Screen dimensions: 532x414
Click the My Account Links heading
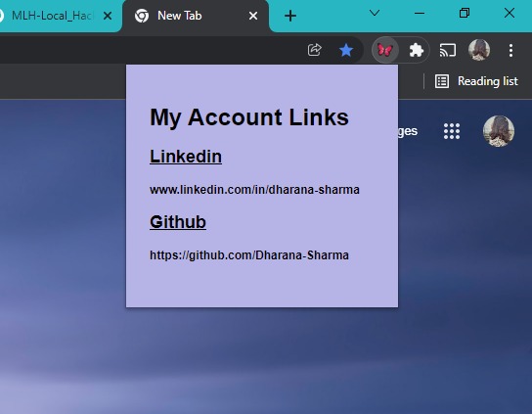[249, 117]
